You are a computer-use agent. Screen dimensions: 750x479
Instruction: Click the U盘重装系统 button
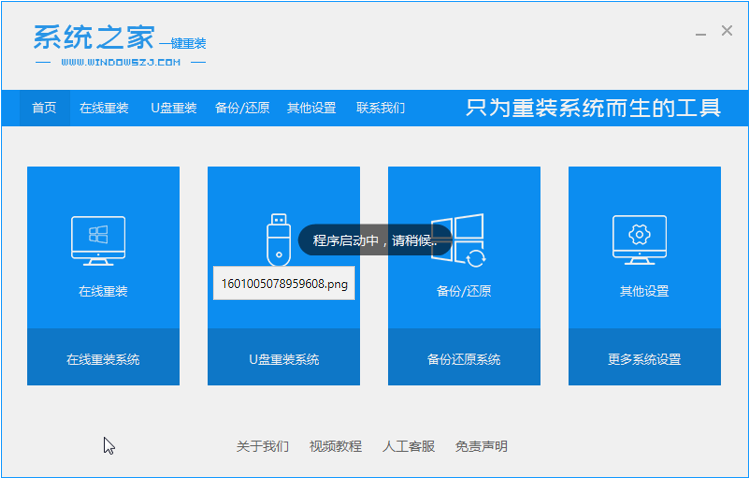[284, 357]
